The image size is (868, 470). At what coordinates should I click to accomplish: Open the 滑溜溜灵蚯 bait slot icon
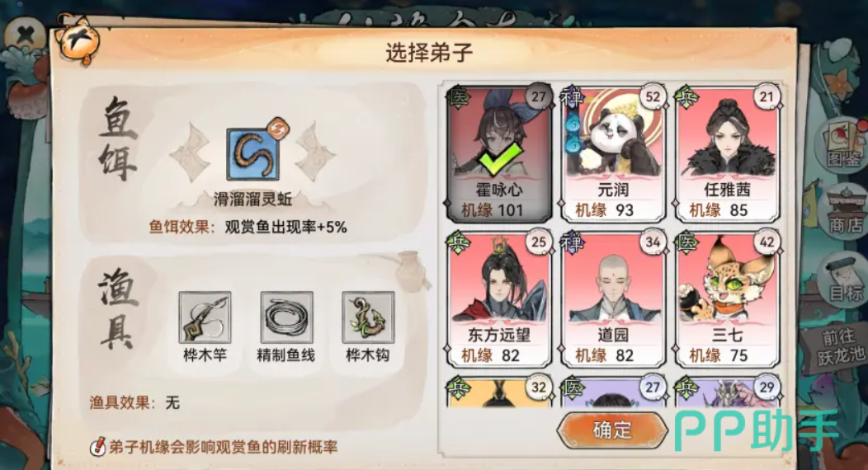tap(253, 155)
